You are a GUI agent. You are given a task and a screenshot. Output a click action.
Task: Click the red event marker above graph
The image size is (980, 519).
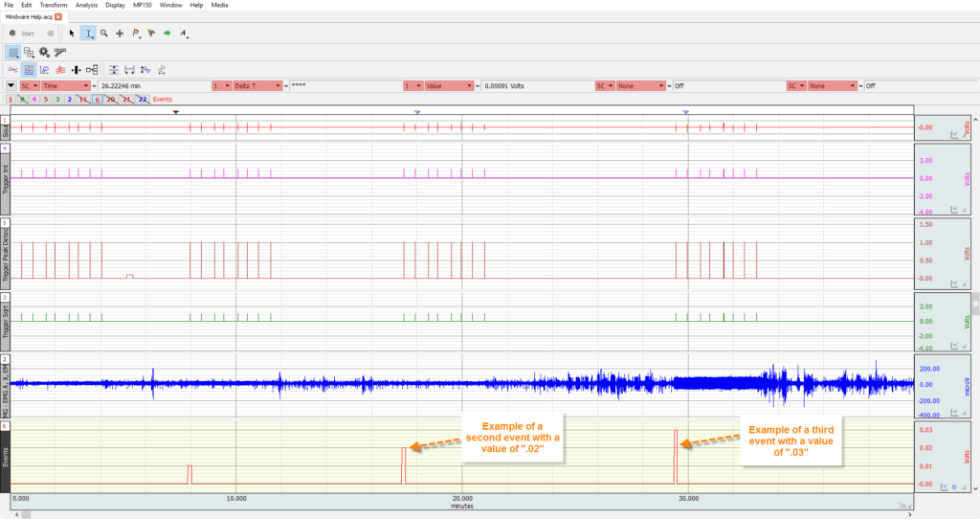pyautogui.click(x=176, y=112)
